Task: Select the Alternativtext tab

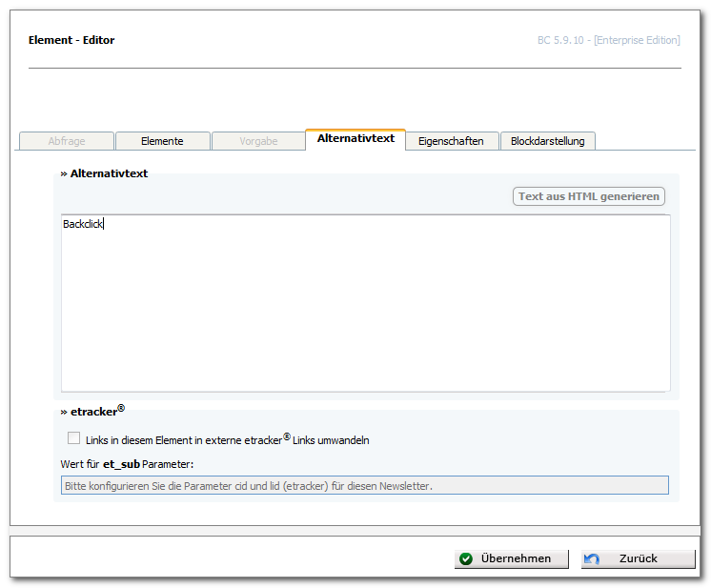Action: click(355, 139)
